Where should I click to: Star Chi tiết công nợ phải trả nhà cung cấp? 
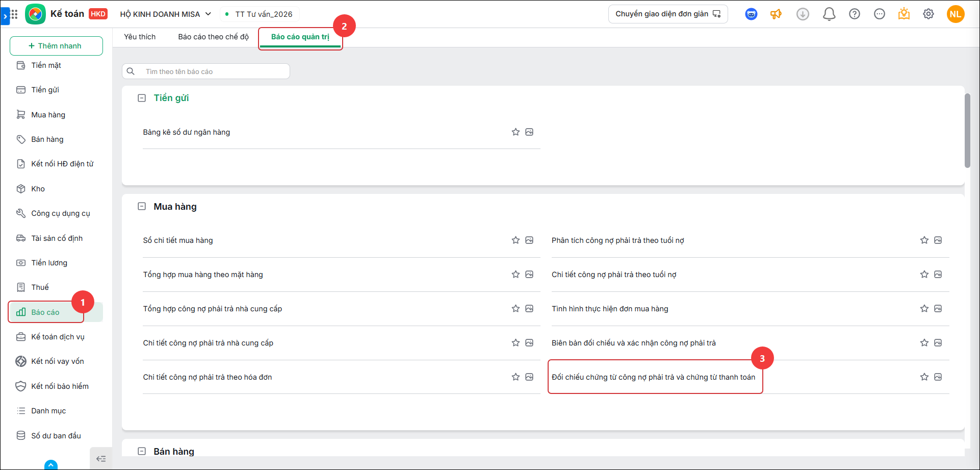point(515,343)
